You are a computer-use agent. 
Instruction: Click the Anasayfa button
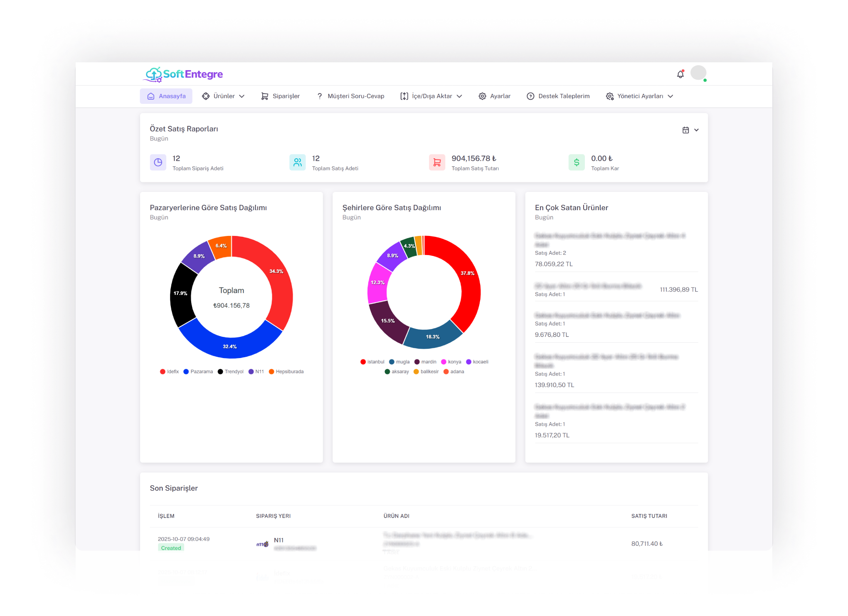click(x=166, y=96)
